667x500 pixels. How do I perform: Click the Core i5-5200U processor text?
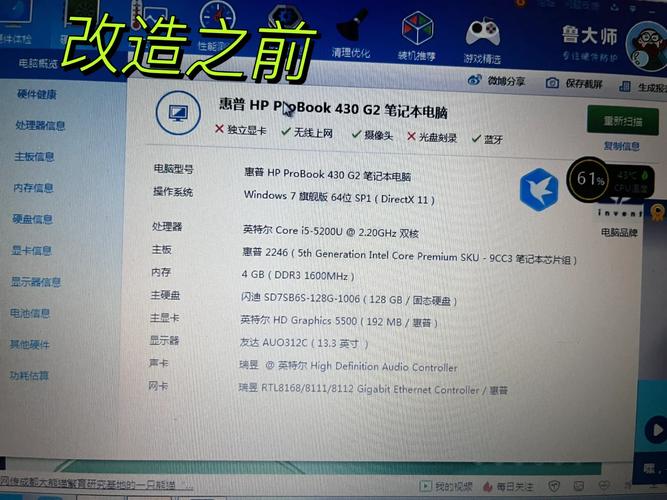tap(331, 232)
